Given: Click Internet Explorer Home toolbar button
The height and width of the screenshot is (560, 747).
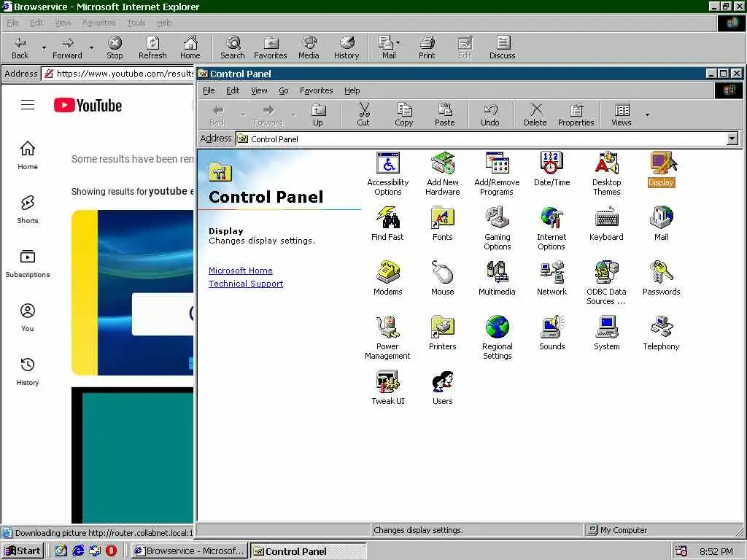Looking at the screenshot, I should click(190, 47).
